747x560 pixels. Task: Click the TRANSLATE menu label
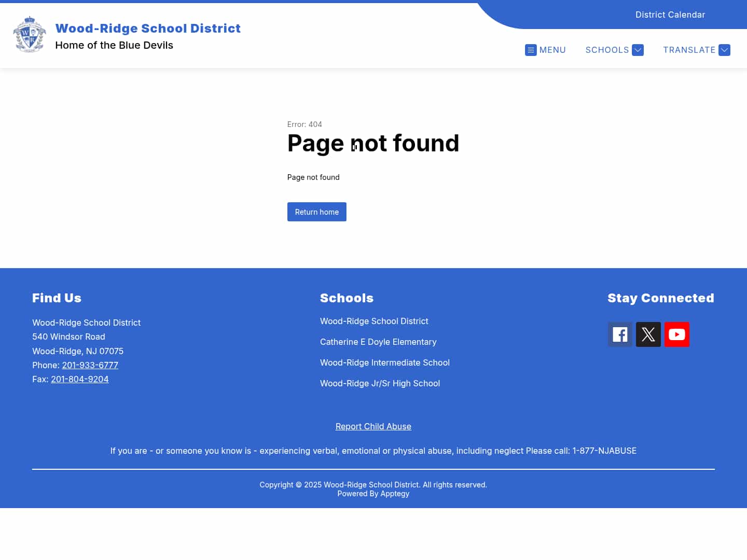pyautogui.click(x=689, y=50)
